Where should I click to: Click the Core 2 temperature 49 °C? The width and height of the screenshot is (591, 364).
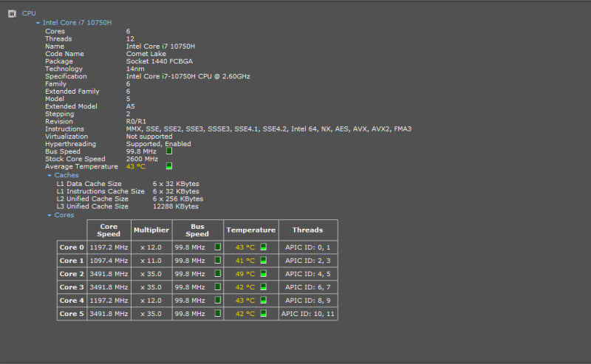tap(245, 274)
